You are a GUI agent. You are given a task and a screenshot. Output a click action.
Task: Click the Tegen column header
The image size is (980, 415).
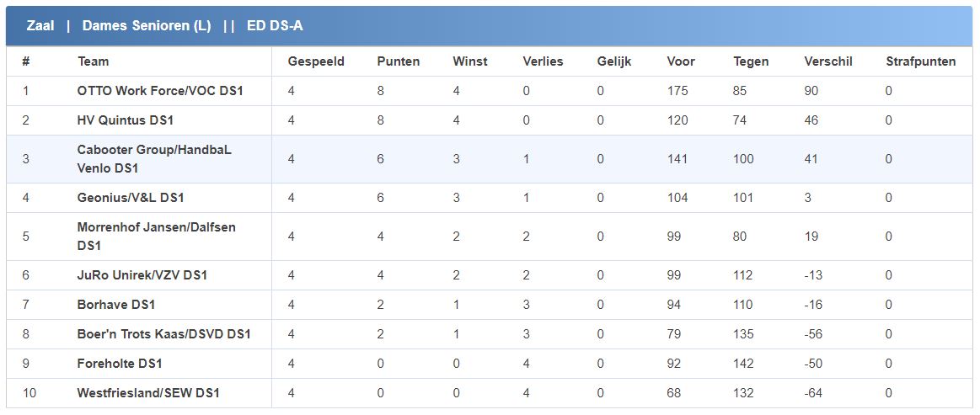pyautogui.click(x=751, y=61)
